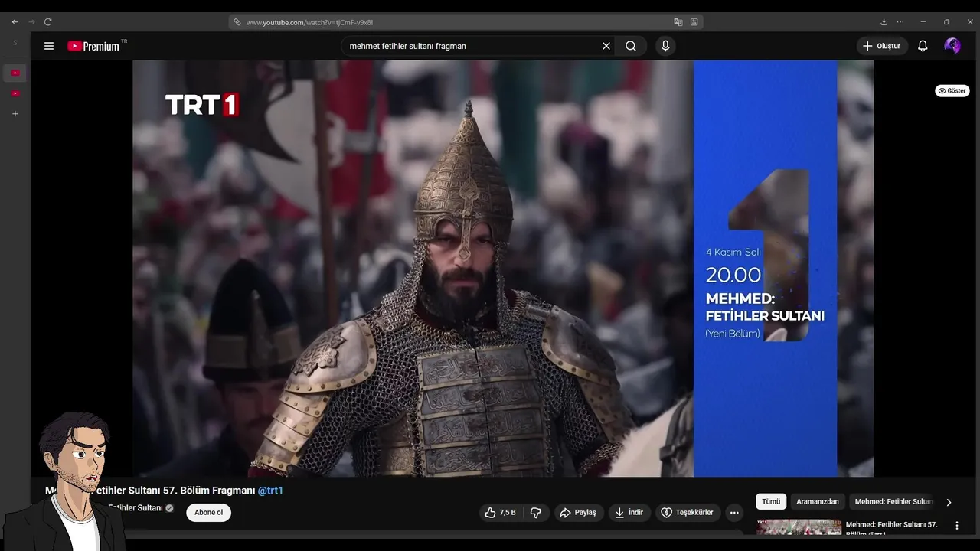The width and height of the screenshot is (980, 551).
Task: Send thanks via Teşekkürler button
Action: pyautogui.click(x=688, y=513)
